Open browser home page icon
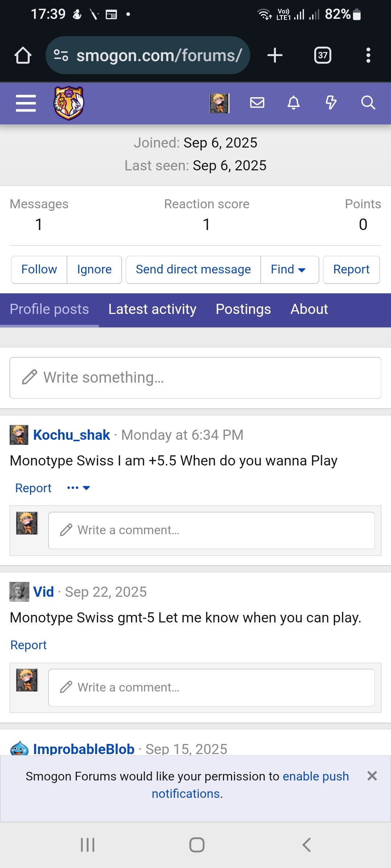Viewport: 391px width, 868px height. pos(23,55)
